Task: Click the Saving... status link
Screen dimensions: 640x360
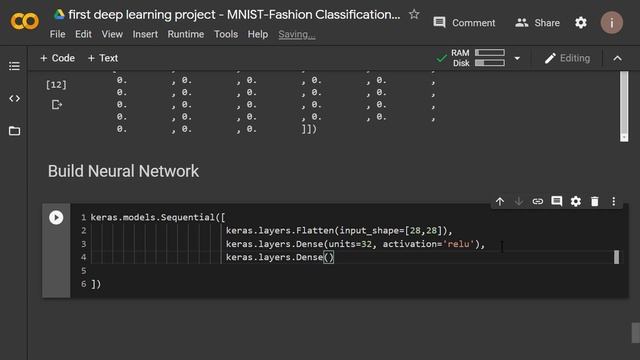Action: click(x=297, y=35)
